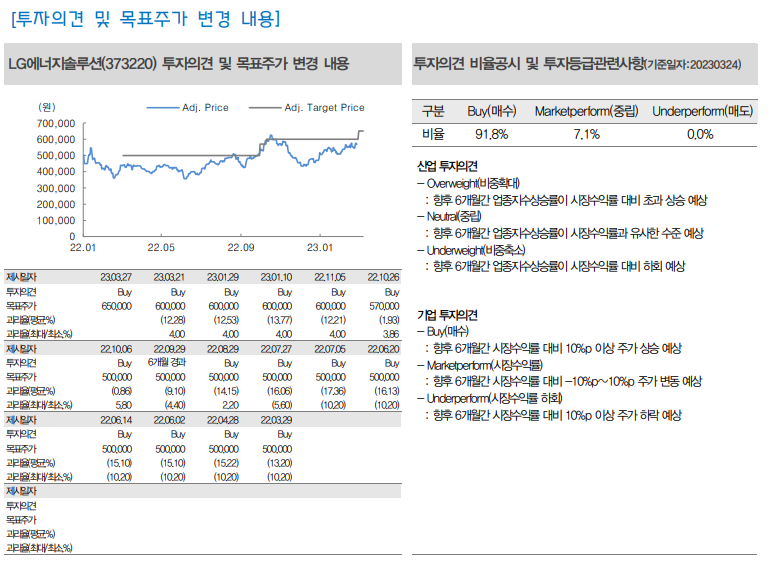Click the 'Marketperform(시장수익률)' definition label

484,365
